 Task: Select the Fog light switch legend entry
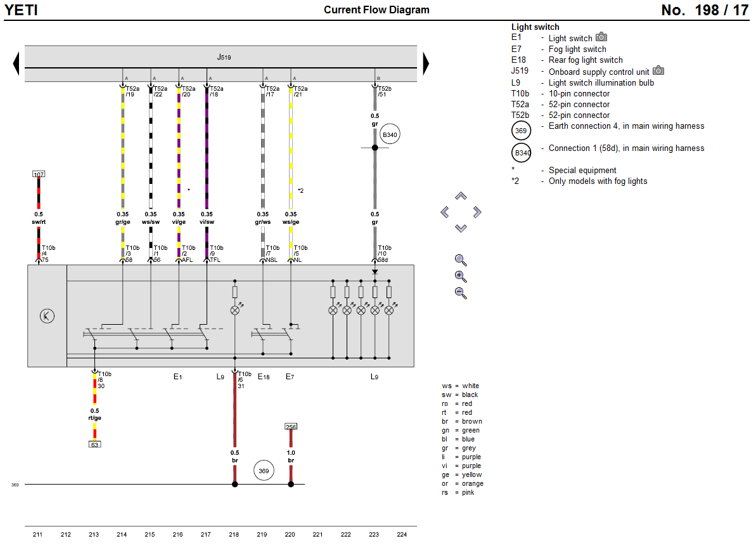tap(577, 49)
